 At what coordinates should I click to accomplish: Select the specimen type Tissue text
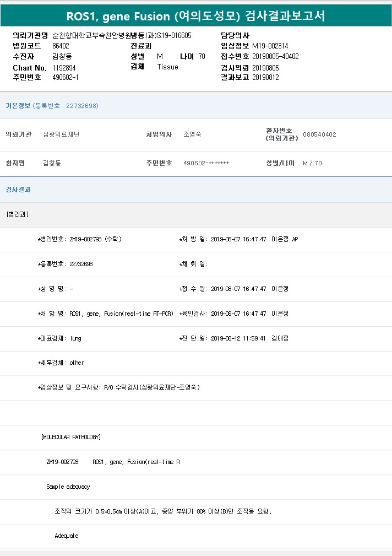coord(167,67)
